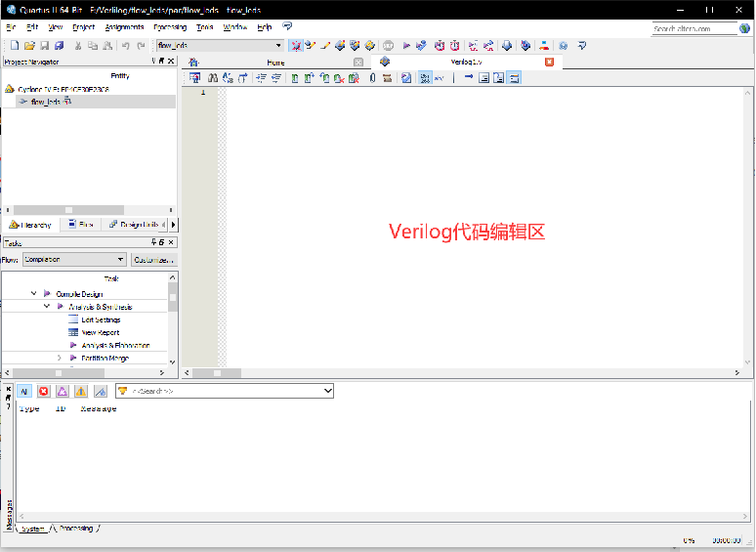756x552 pixels.
Task: Click the New file icon
Action: tap(15, 45)
